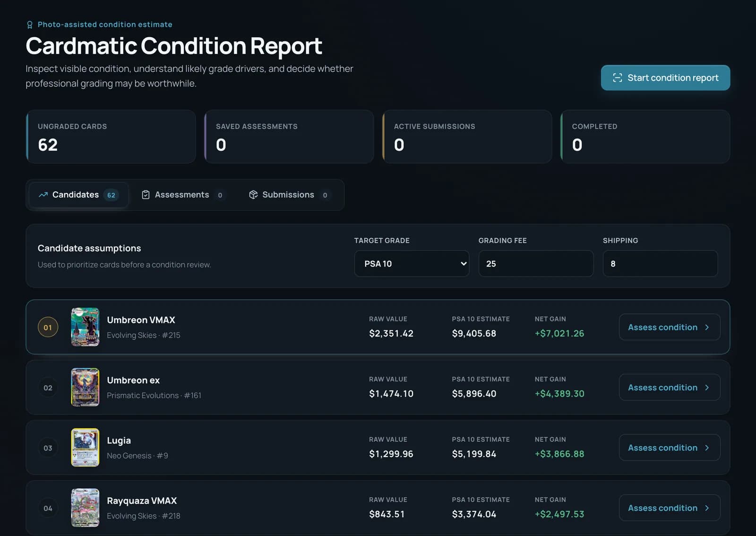Click the Evolving Skies · #218 label
This screenshot has width=756, height=536.
click(x=144, y=516)
